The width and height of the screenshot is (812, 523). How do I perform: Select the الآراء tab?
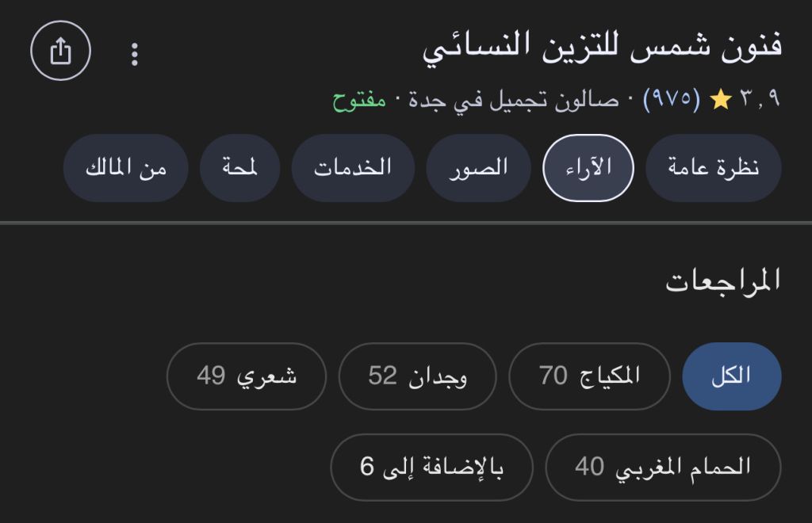click(x=588, y=168)
